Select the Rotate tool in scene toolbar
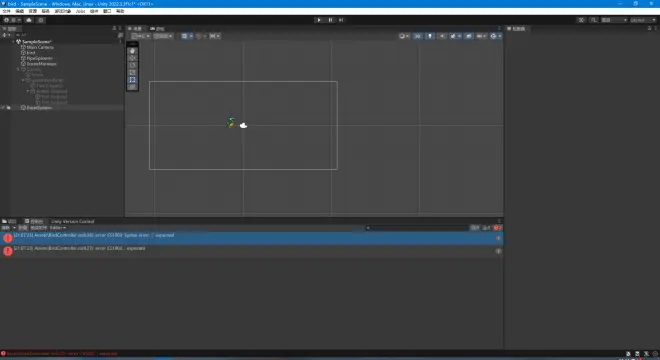Viewport: 660px width, 360px height. (133, 65)
